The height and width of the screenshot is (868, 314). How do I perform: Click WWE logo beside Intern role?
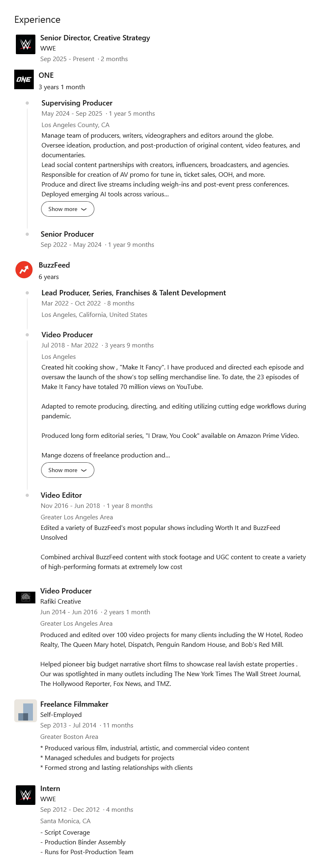point(25,795)
